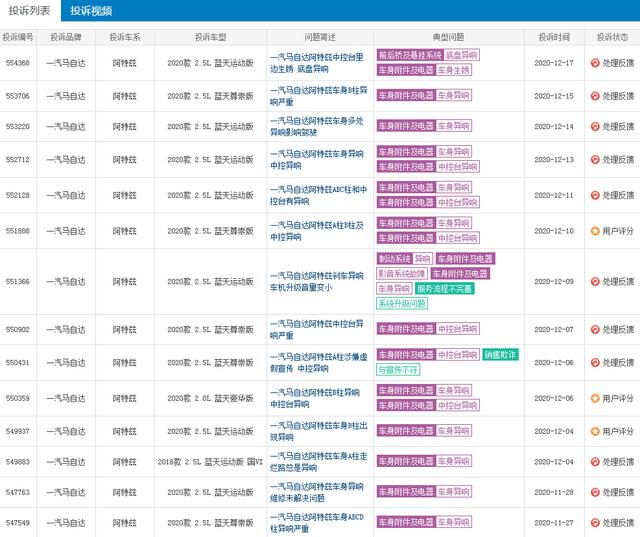The image size is (640, 537).
Task: Click status icon for complaint 552128
Action: coord(595,195)
